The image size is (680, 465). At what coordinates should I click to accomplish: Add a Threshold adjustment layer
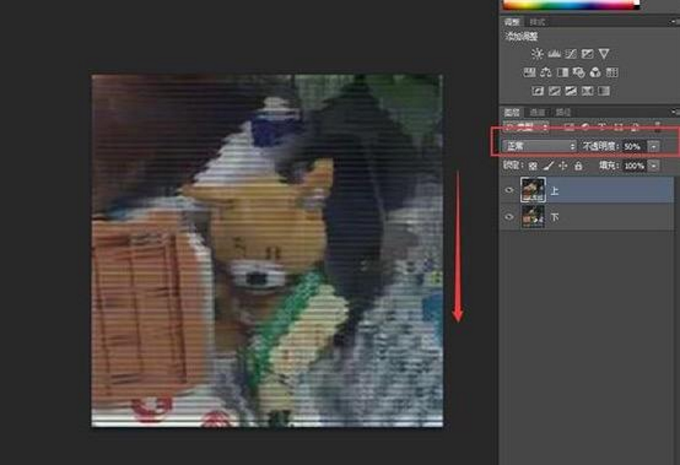pos(571,91)
